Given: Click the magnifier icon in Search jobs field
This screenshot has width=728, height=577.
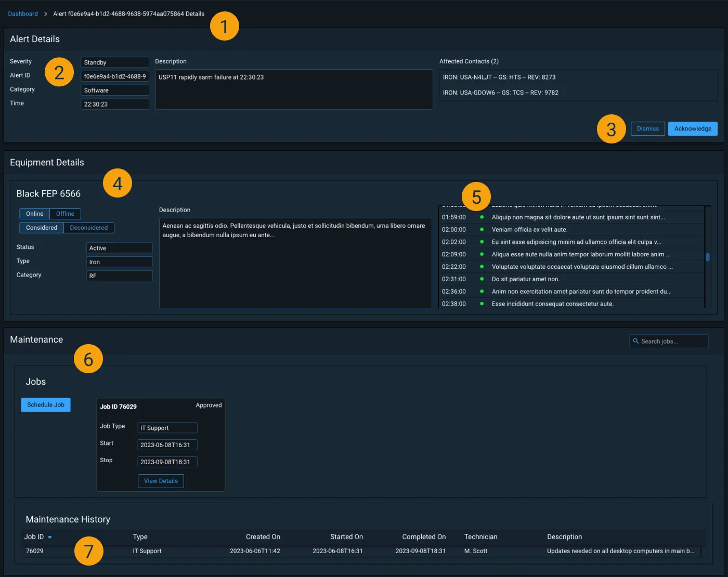Looking at the screenshot, I should 636,341.
